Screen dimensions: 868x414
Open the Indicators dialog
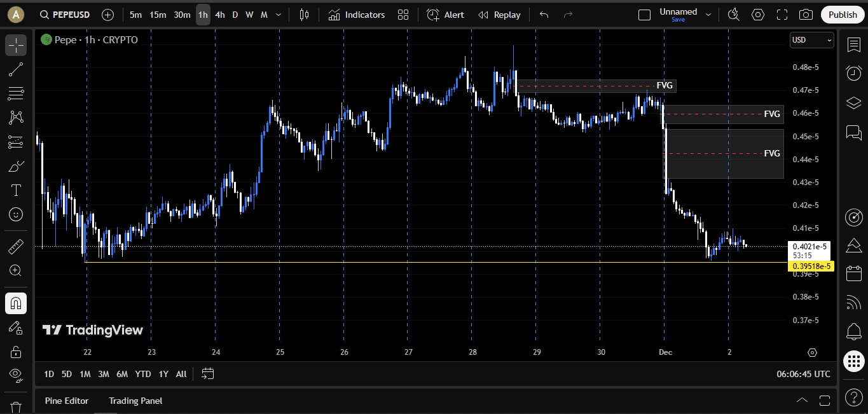point(357,15)
